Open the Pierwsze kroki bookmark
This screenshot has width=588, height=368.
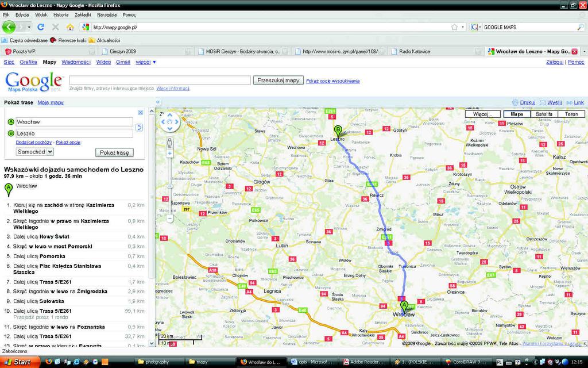click(68, 40)
